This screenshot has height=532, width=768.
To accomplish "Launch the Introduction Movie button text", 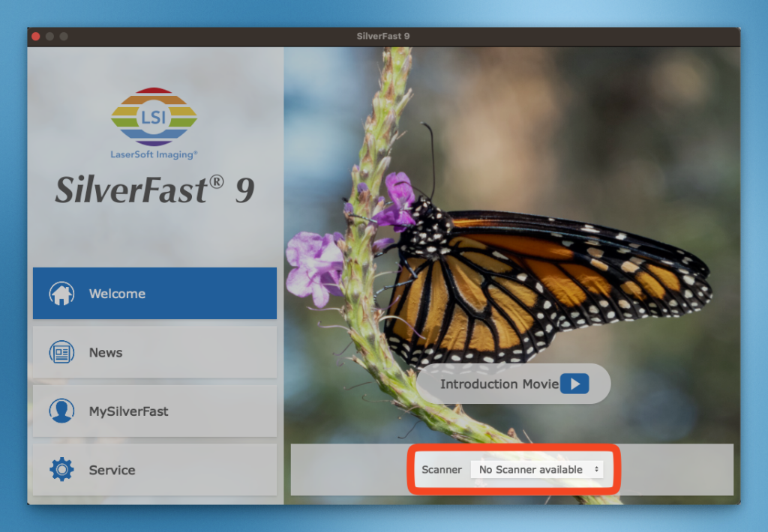I will pos(499,384).
